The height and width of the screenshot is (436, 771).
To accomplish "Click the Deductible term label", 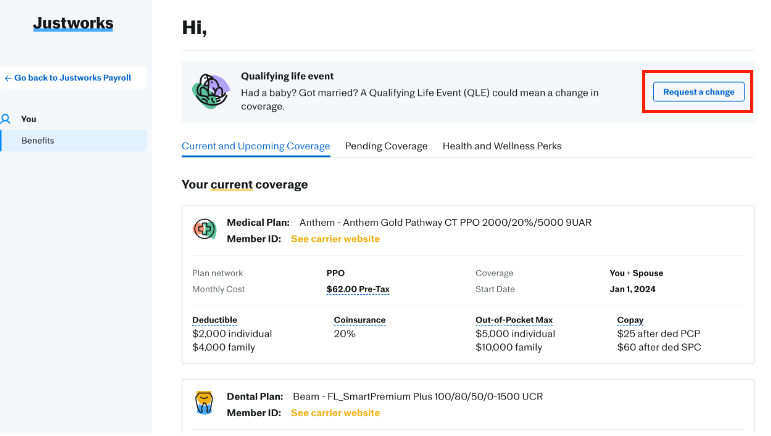I will 215,320.
